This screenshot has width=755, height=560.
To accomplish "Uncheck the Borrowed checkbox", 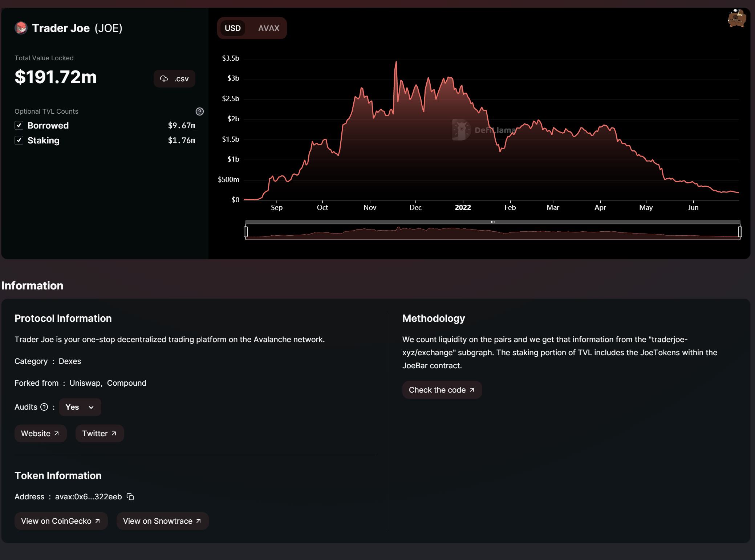I will pos(19,125).
